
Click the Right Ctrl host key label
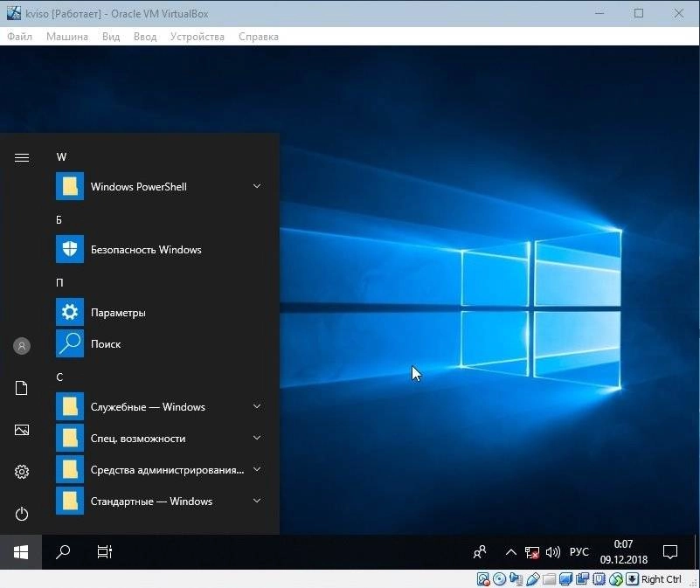click(662, 579)
